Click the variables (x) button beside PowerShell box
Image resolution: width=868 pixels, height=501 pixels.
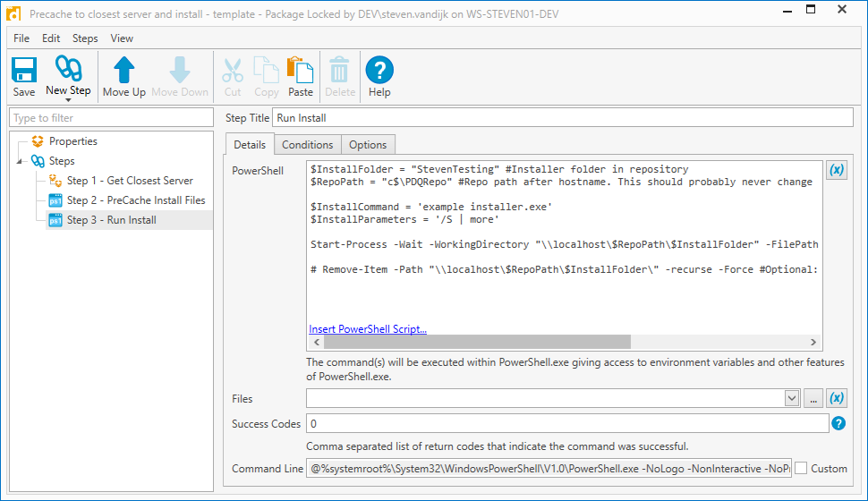coord(837,170)
